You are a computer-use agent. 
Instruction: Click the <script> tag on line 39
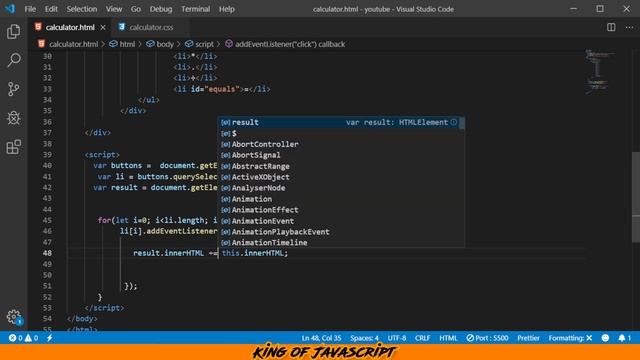[x=102, y=155]
